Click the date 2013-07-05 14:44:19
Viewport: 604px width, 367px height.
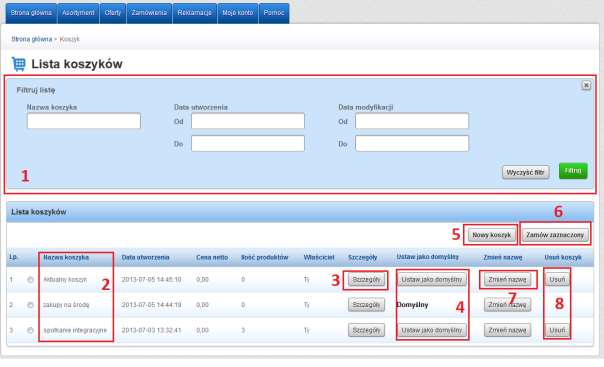click(151, 305)
